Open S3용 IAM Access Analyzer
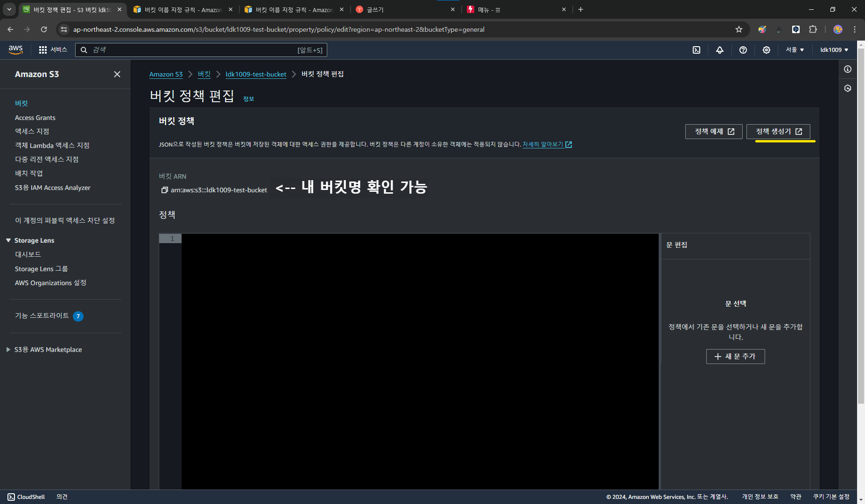The height and width of the screenshot is (504, 865). (x=53, y=188)
